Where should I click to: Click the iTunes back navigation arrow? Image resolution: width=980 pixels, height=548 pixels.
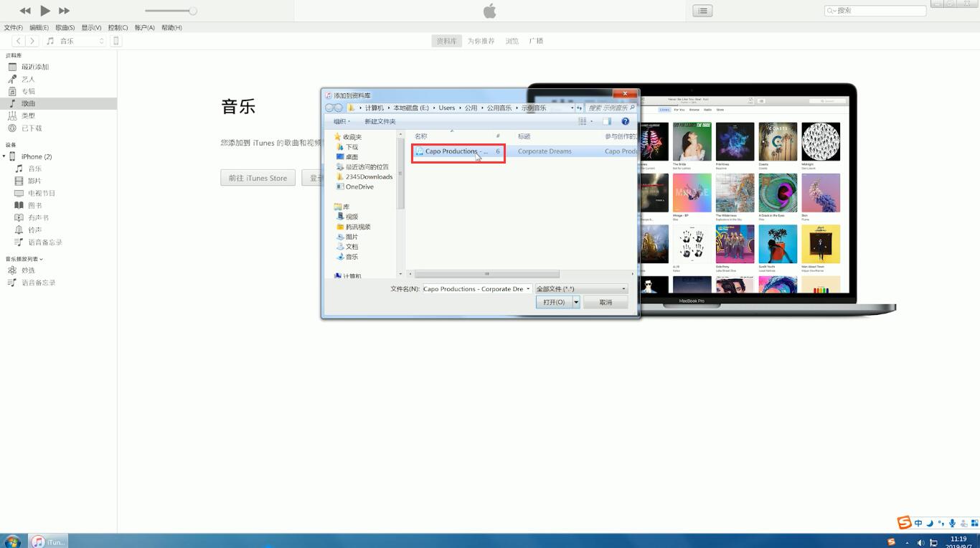click(19, 41)
